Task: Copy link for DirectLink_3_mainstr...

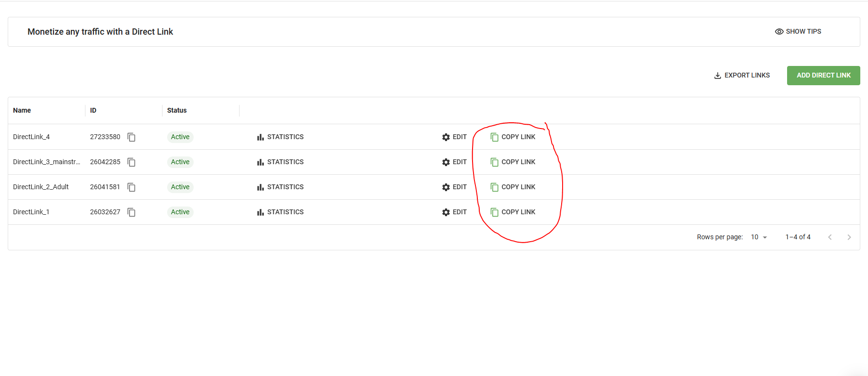Action: 513,162
